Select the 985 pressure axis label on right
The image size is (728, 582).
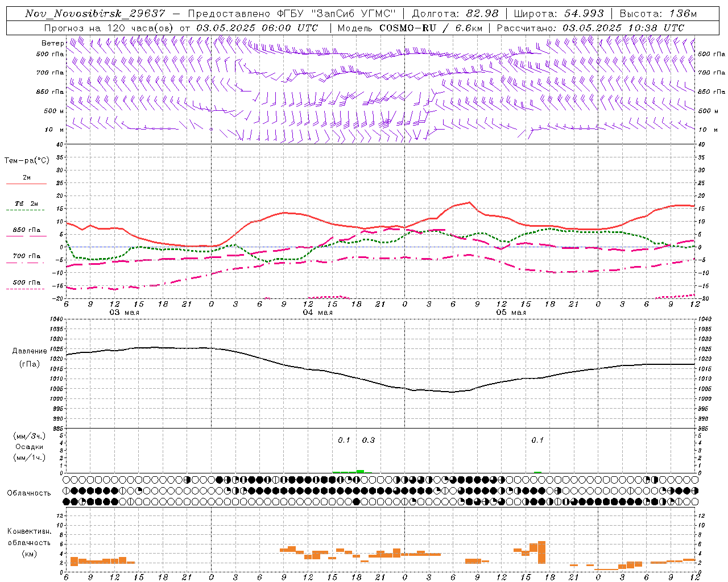point(704,429)
